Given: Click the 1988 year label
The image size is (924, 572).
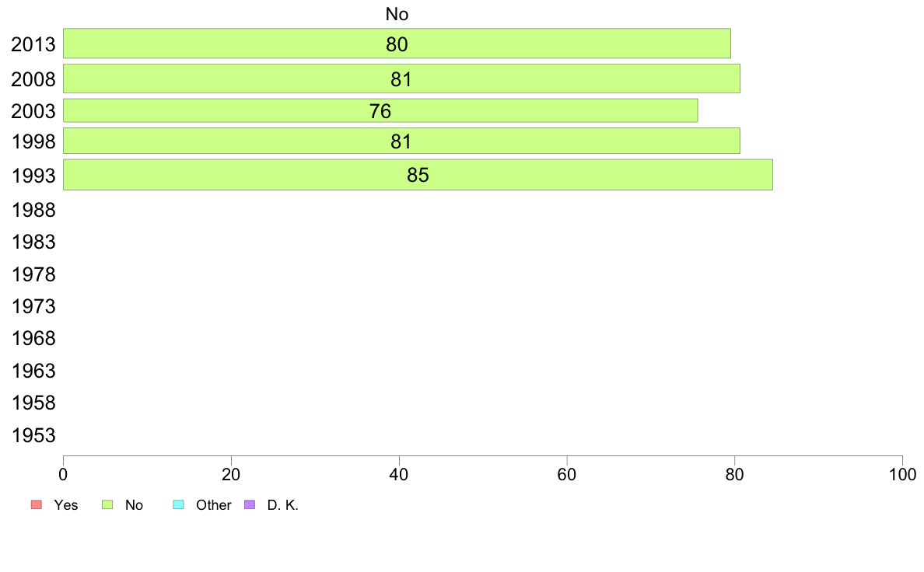Looking at the screenshot, I should tap(33, 211).
